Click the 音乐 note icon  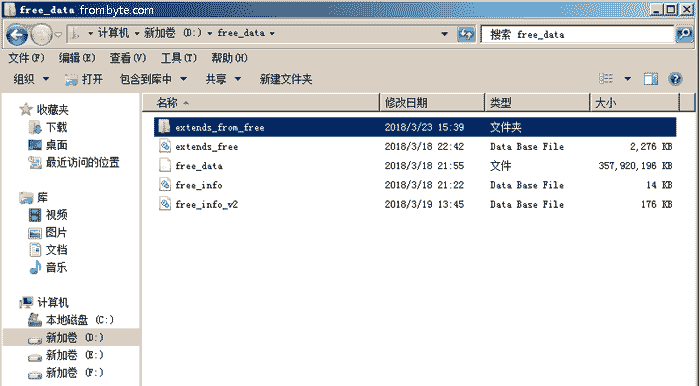click(x=35, y=267)
